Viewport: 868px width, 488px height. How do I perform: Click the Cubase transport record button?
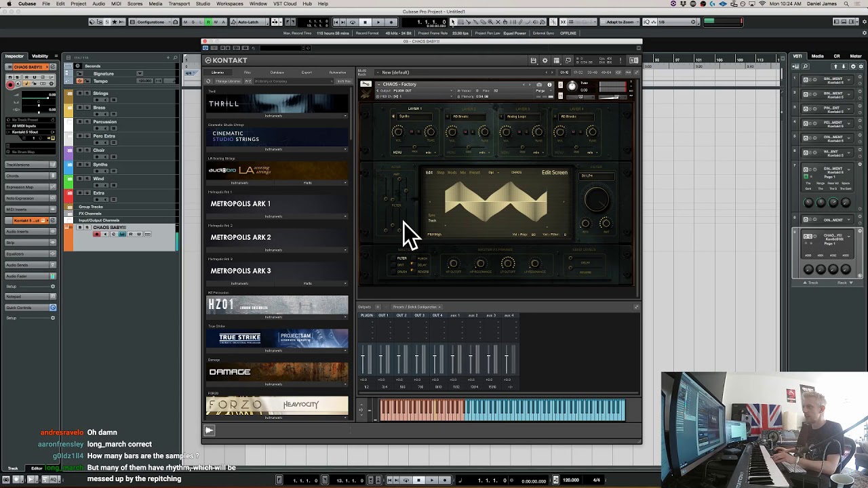[391, 22]
